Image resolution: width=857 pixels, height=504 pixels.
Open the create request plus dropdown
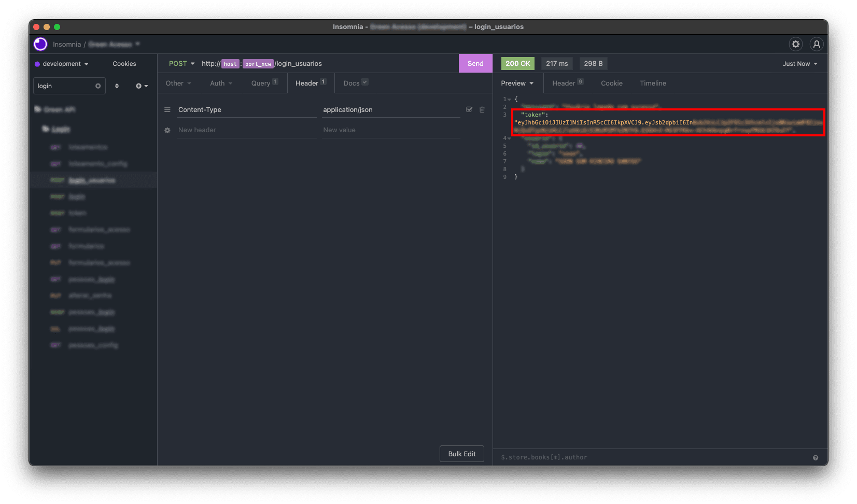click(x=142, y=86)
